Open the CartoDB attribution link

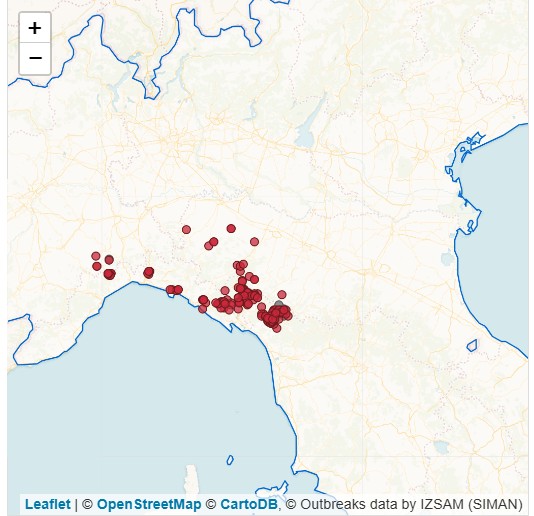(249, 504)
